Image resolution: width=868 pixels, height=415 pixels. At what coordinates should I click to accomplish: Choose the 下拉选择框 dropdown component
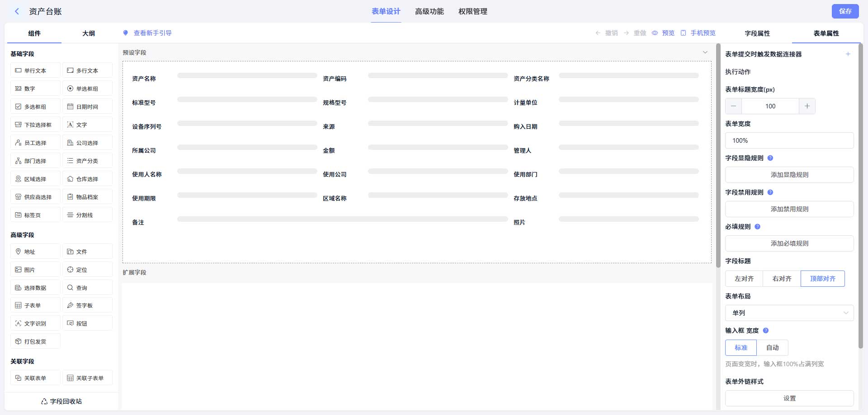point(35,125)
